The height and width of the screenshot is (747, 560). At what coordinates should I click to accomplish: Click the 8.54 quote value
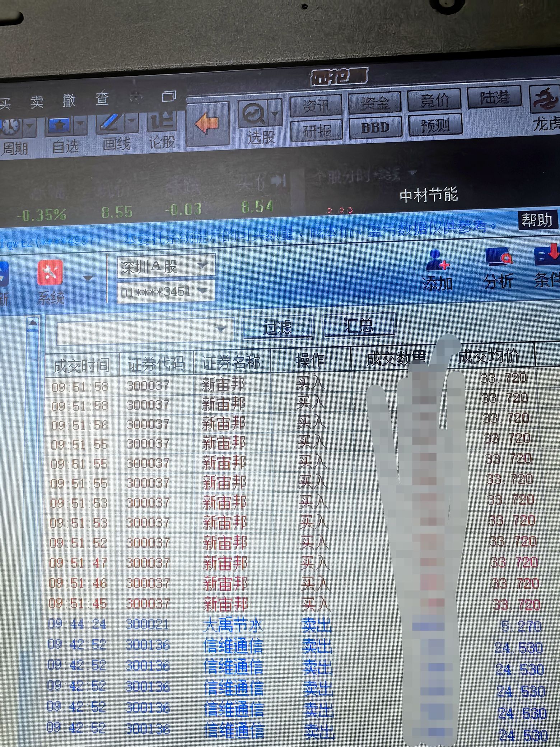[257, 207]
